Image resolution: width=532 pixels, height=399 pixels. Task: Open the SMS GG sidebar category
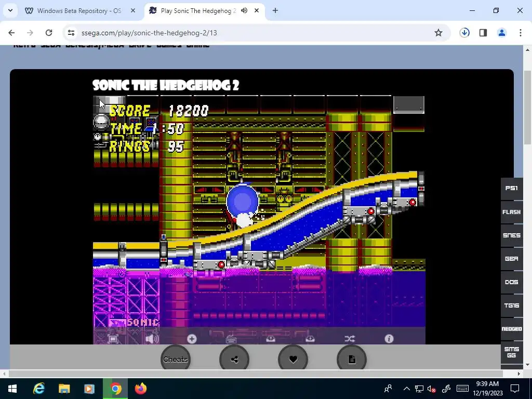(512, 352)
